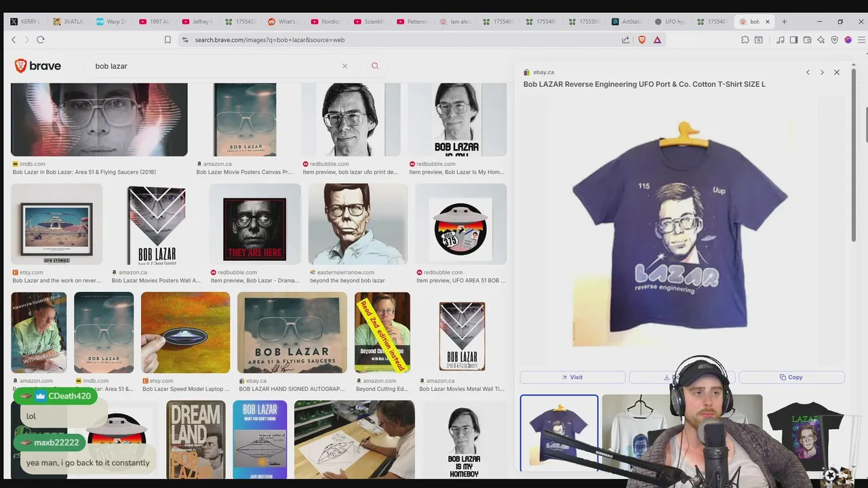Open the Bob Lazar Movie Posters Canvas image

click(x=245, y=119)
